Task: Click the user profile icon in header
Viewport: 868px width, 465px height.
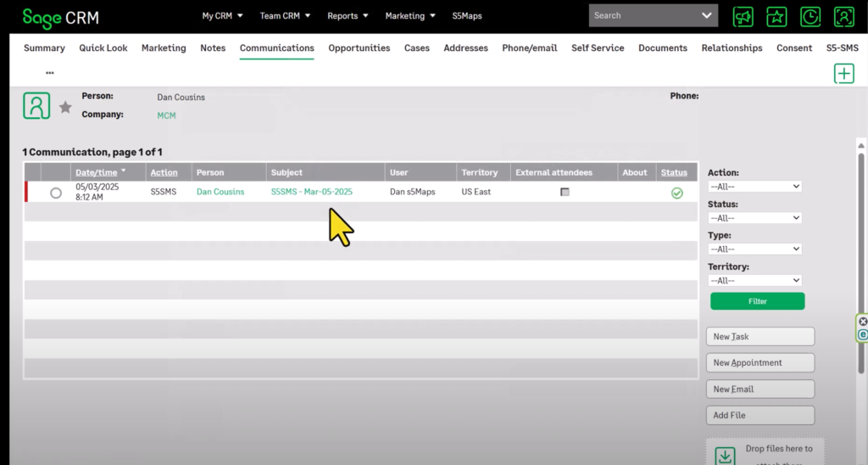Action: [843, 16]
